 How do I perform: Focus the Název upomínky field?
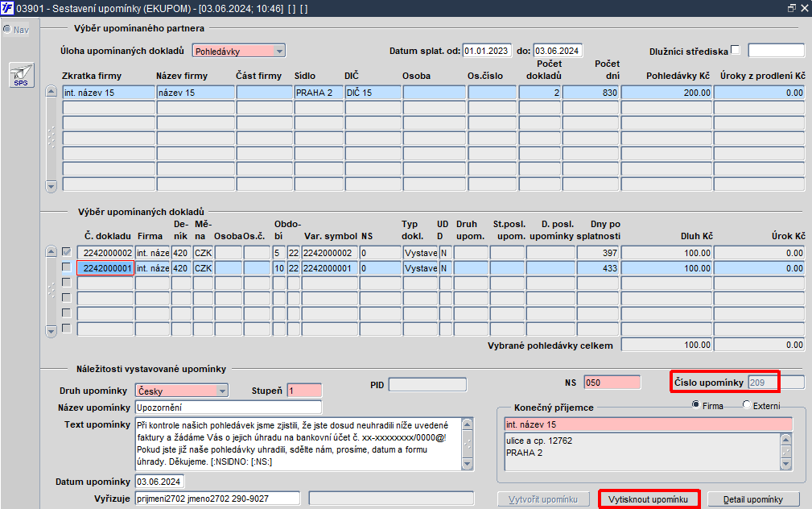[x=229, y=407]
